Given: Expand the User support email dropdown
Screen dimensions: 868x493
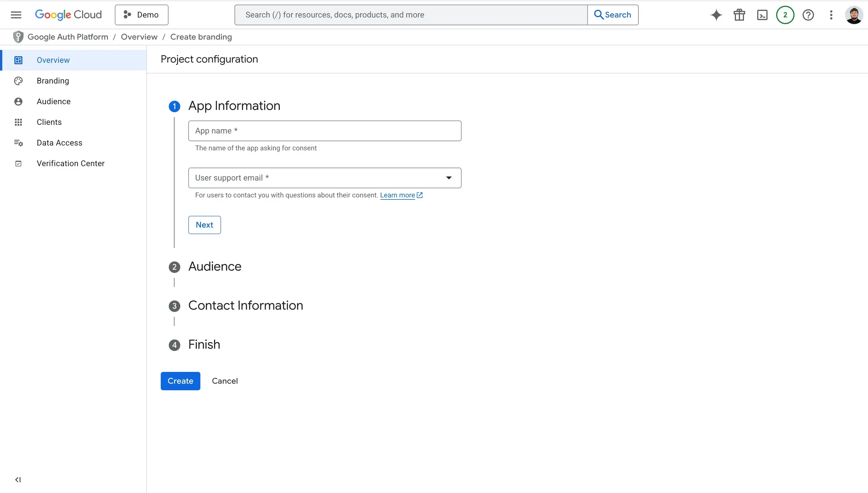Looking at the screenshot, I should (x=449, y=177).
